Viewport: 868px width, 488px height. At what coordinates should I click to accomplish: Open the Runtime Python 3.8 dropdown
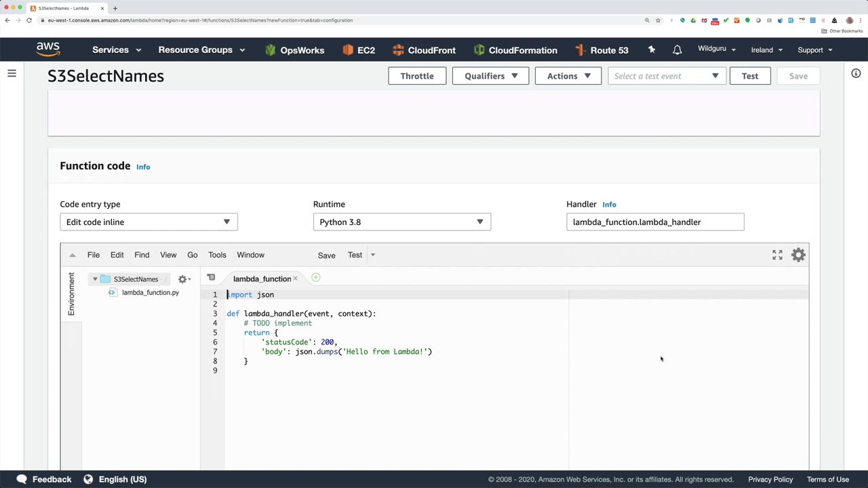point(401,222)
